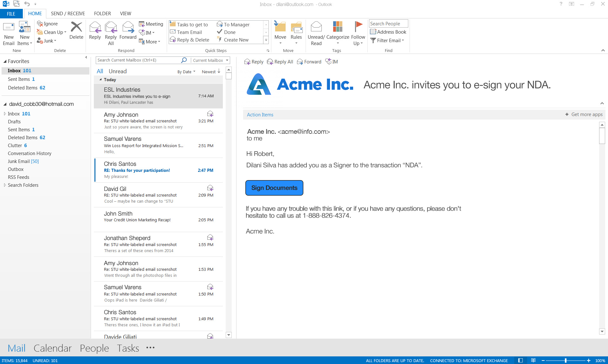This screenshot has height=364, width=608.
Task: Click the Ignore icon
Action: coord(48,23)
